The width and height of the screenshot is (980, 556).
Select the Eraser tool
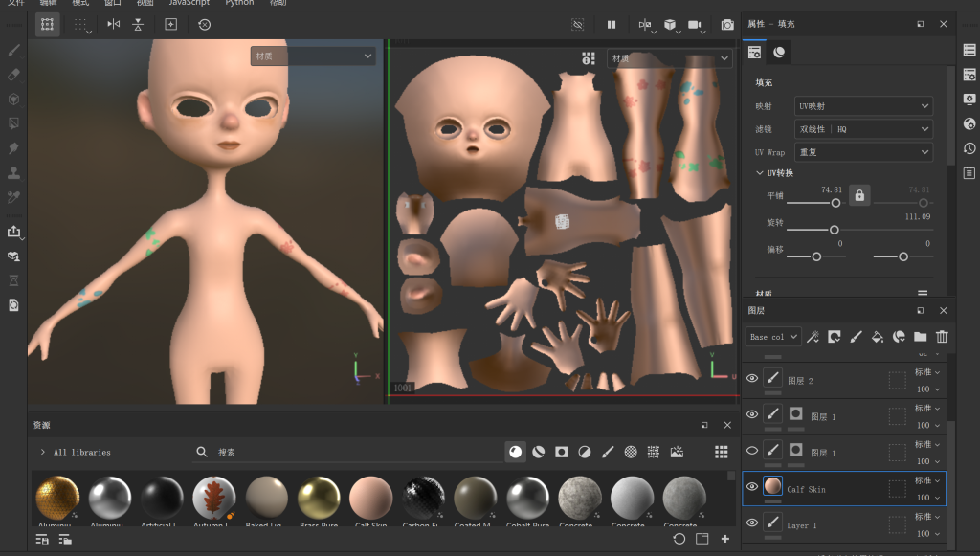click(x=13, y=75)
